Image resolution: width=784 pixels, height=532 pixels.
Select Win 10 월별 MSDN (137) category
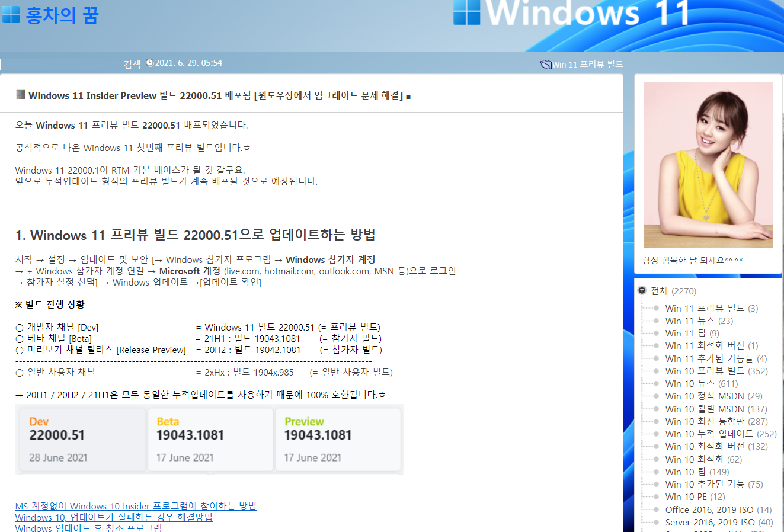pyautogui.click(x=716, y=409)
